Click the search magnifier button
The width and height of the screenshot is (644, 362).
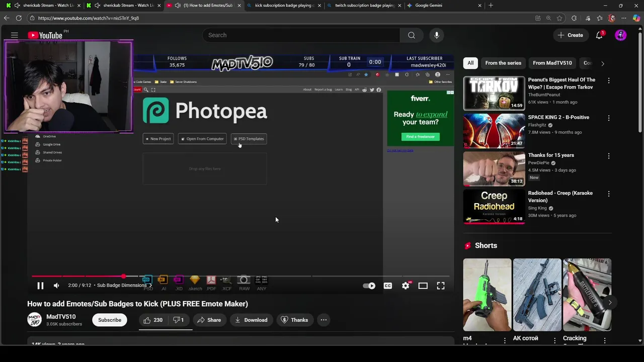pos(412,35)
